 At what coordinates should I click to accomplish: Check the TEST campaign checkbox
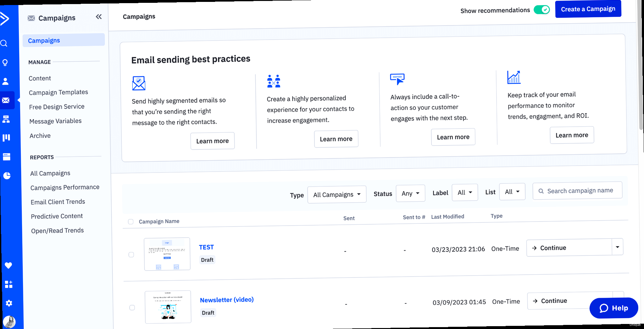(x=131, y=255)
